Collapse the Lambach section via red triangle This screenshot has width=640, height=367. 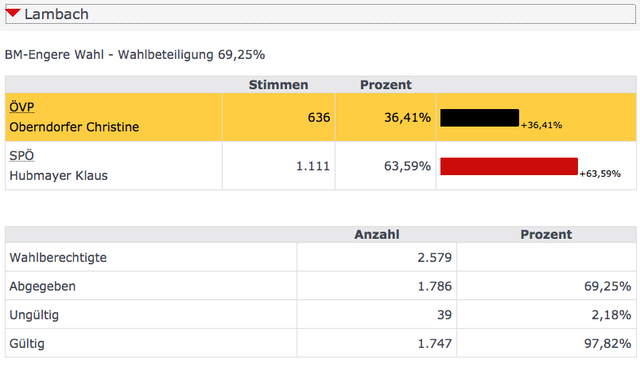(x=13, y=13)
